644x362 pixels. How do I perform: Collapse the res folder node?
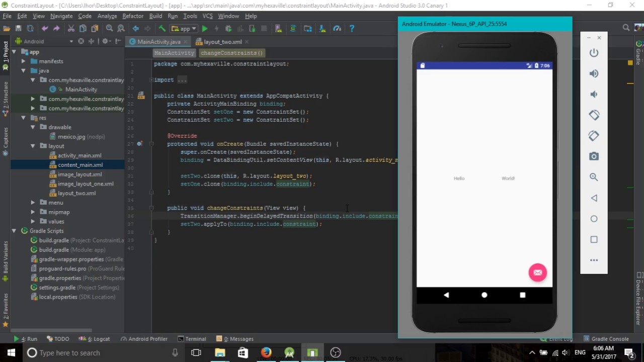click(24, 118)
